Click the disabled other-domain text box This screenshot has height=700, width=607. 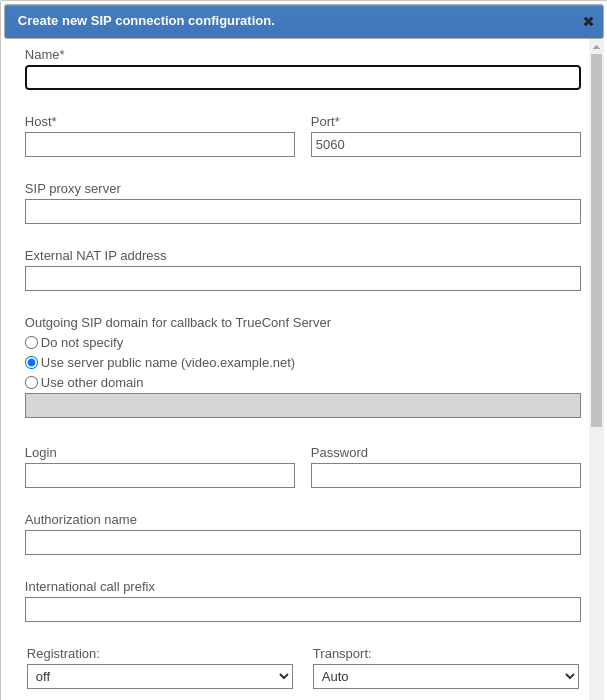click(303, 405)
